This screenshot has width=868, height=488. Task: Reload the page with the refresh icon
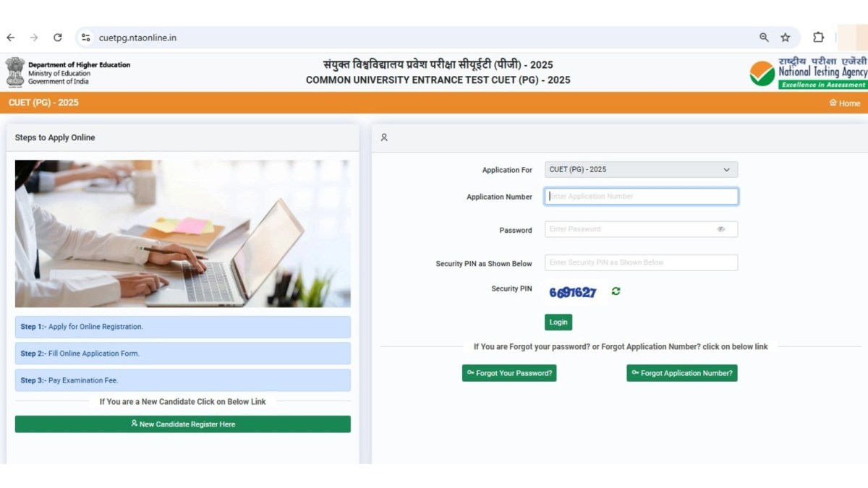point(58,38)
